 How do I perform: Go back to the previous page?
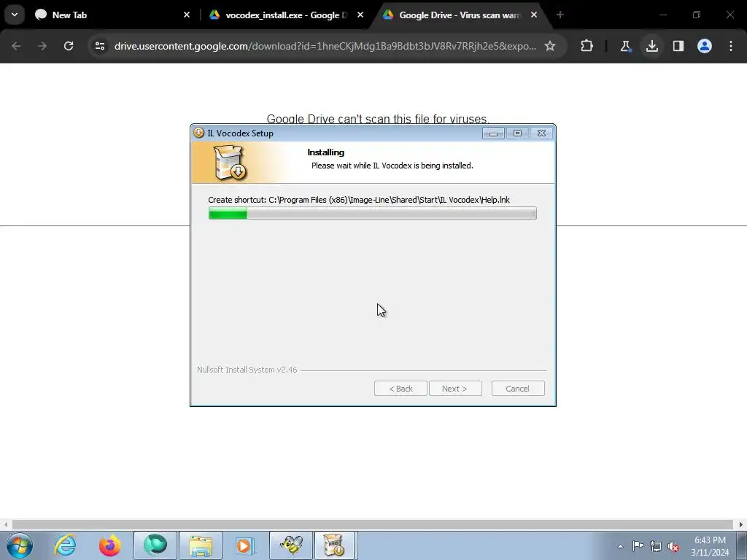[16, 46]
